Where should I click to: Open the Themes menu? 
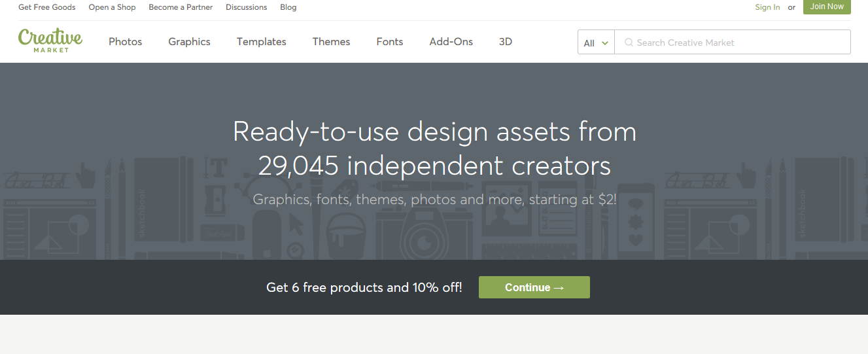(331, 42)
